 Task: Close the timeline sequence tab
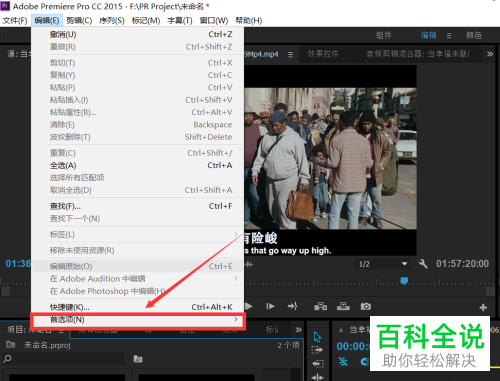click(x=341, y=330)
